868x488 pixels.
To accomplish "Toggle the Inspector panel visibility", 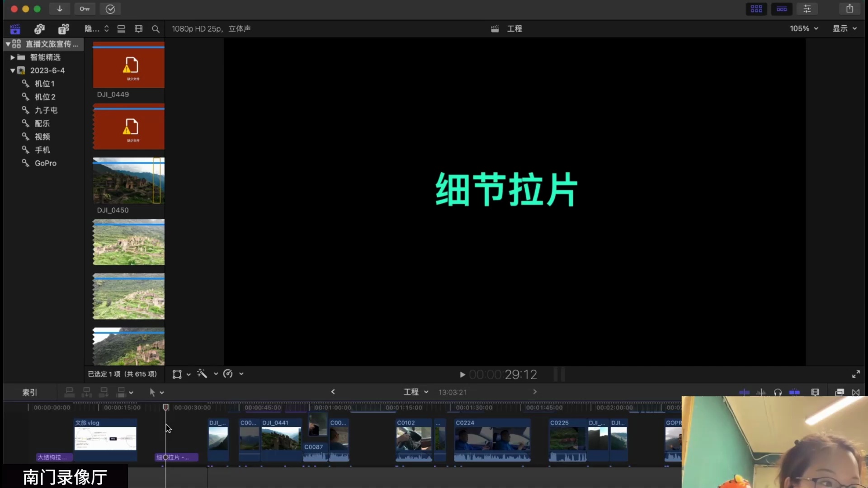I will tap(807, 9).
